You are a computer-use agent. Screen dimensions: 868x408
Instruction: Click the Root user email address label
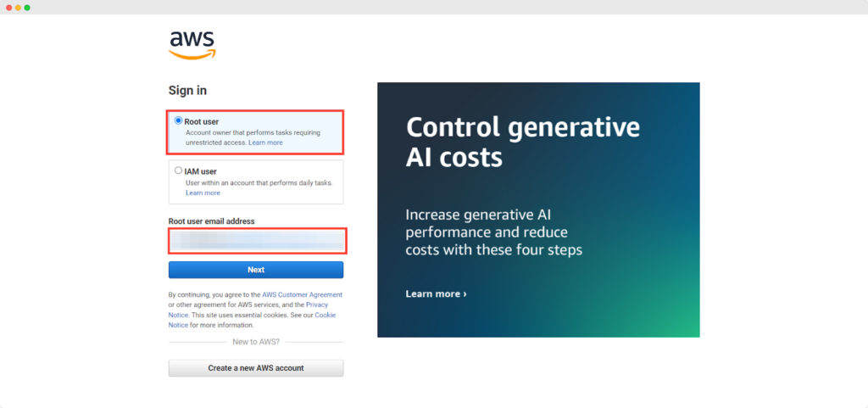(x=212, y=221)
